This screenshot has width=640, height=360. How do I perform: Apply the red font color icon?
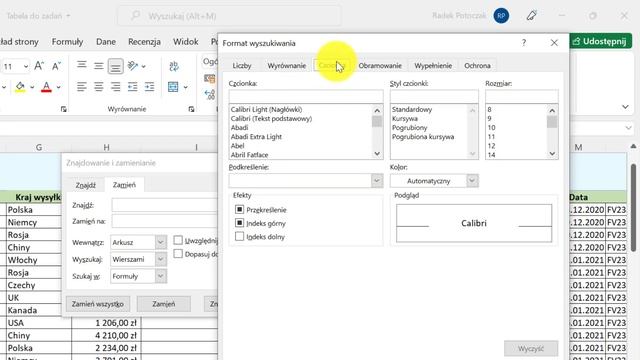pos(46,87)
